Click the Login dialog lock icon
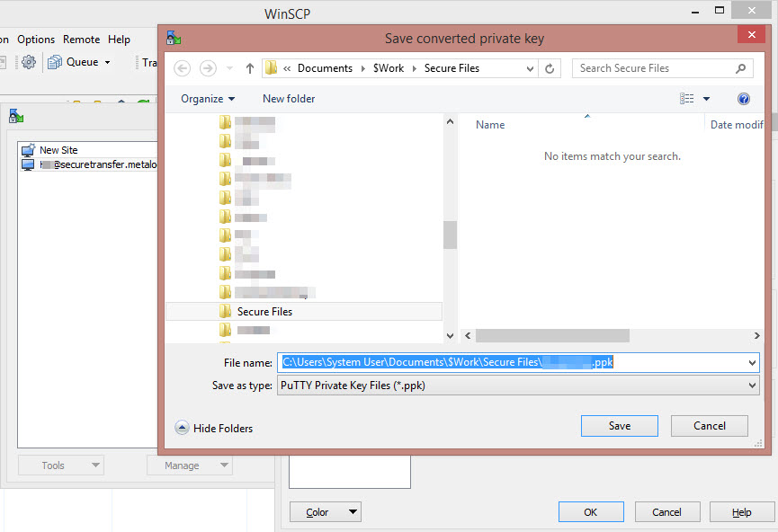The image size is (778, 532). click(16, 117)
